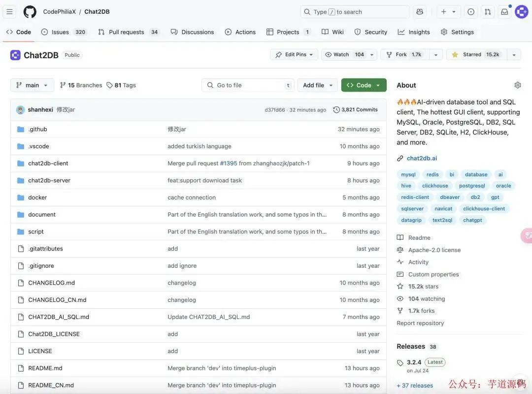Viewport: 532px width, 394px height.
Task: Click the .github folder icon
Action: 21,130
